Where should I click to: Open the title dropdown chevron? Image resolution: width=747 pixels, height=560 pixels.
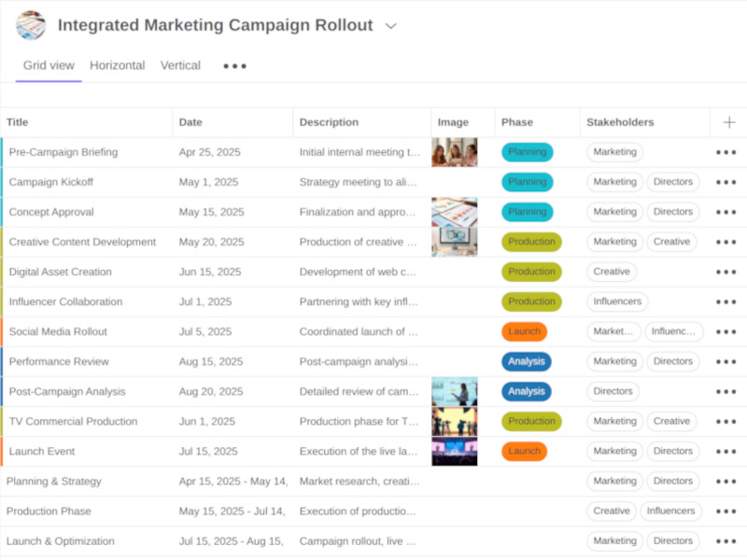tap(391, 26)
